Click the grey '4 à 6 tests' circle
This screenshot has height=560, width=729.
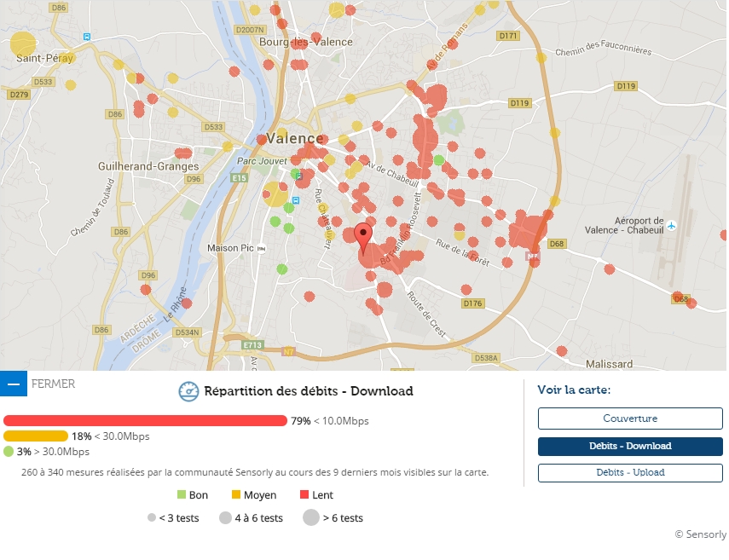(x=225, y=517)
